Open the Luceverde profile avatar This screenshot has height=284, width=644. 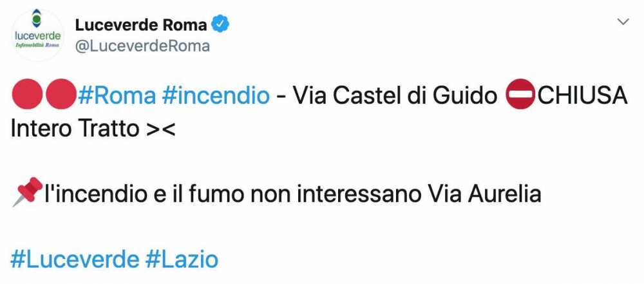(37, 35)
